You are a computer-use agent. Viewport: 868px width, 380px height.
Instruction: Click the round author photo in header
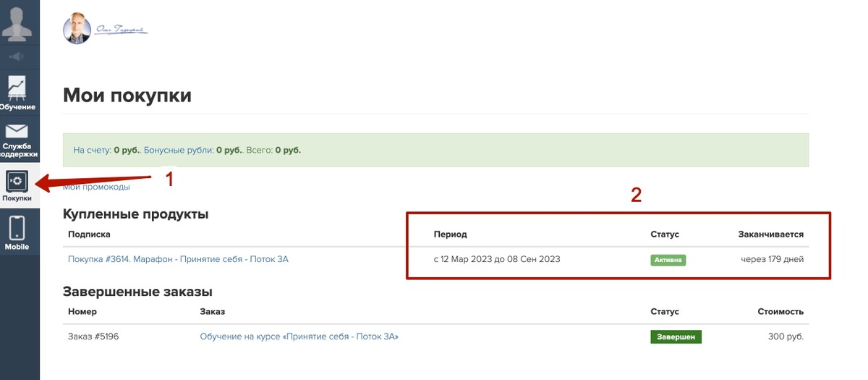tap(77, 29)
